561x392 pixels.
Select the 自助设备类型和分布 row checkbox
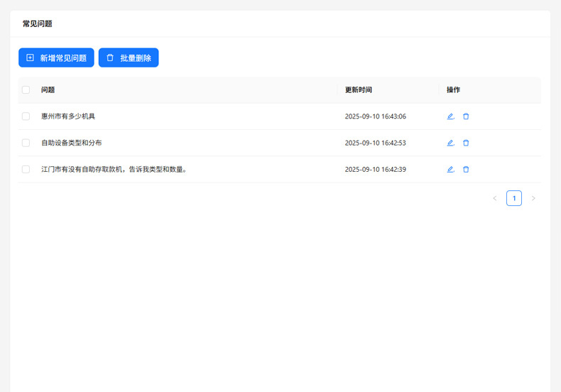coord(26,143)
